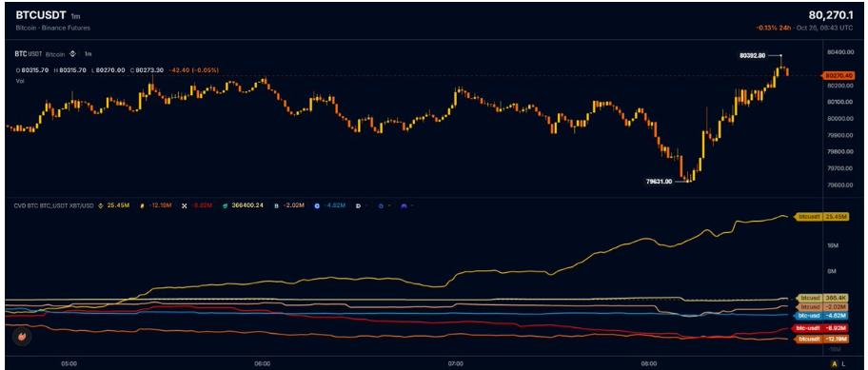868x370 pixels.
Task: Click the orange Bybit icon in CVD legend
Action: point(142,205)
